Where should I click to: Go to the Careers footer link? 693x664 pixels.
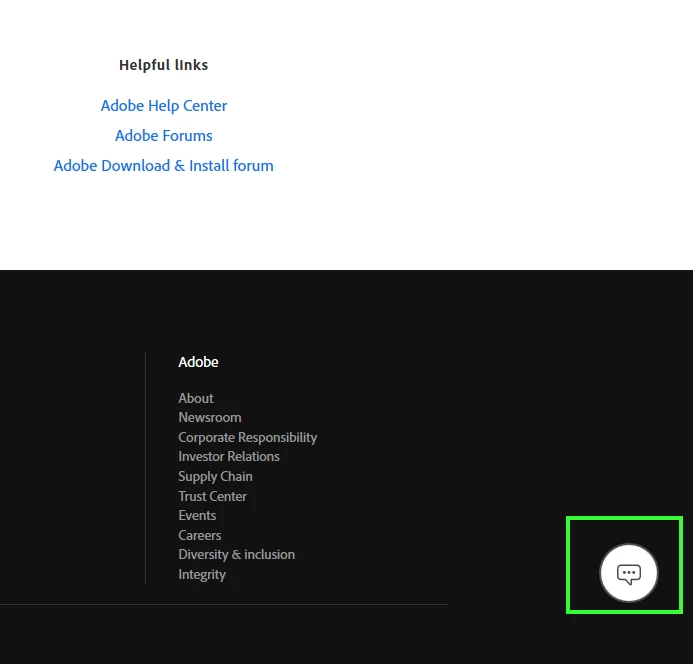200,535
